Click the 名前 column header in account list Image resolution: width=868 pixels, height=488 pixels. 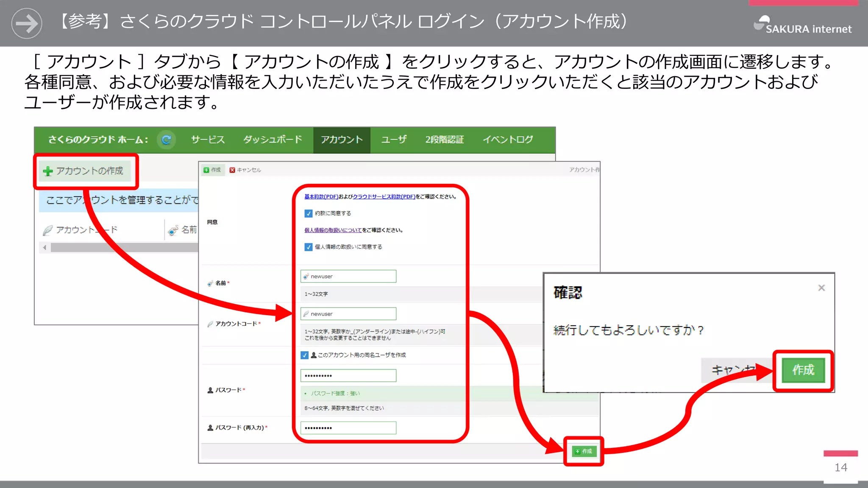[x=183, y=230]
